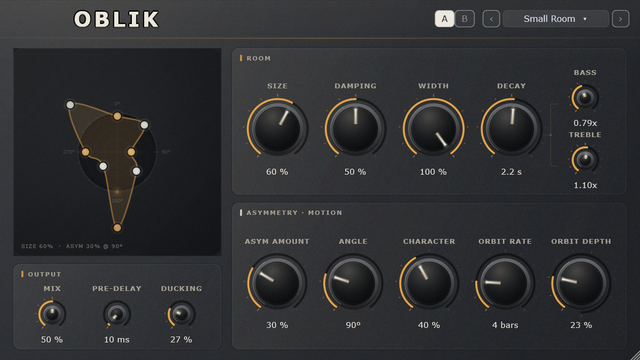Click the Orbit Rate knob
The height and width of the screenshot is (360, 640).
coord(505,282)
